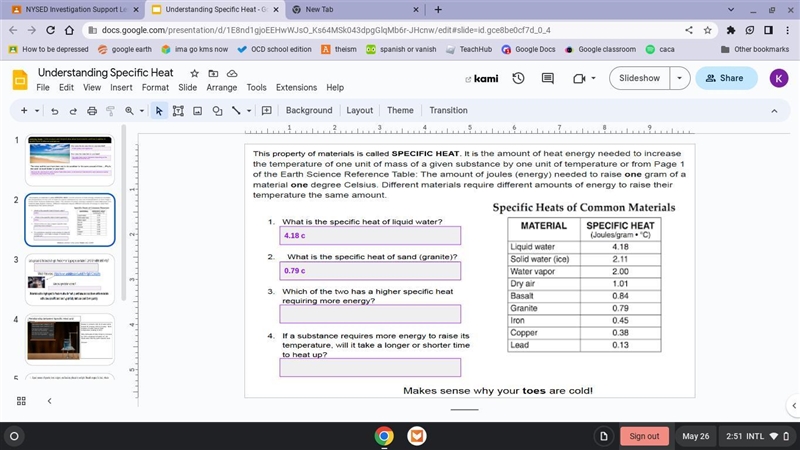Reload the page
The height and width of the screenshot is (450, 800).
50,30
